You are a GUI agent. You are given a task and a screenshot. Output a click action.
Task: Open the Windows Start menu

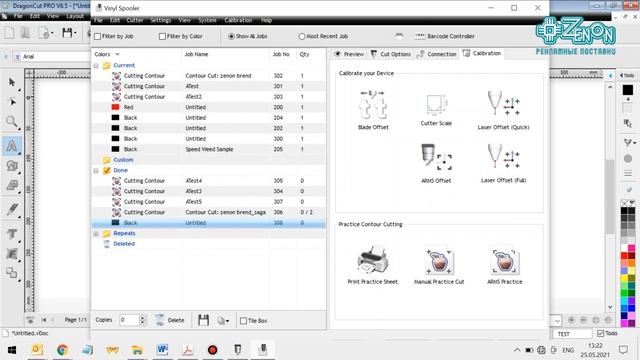click(12, 350)
